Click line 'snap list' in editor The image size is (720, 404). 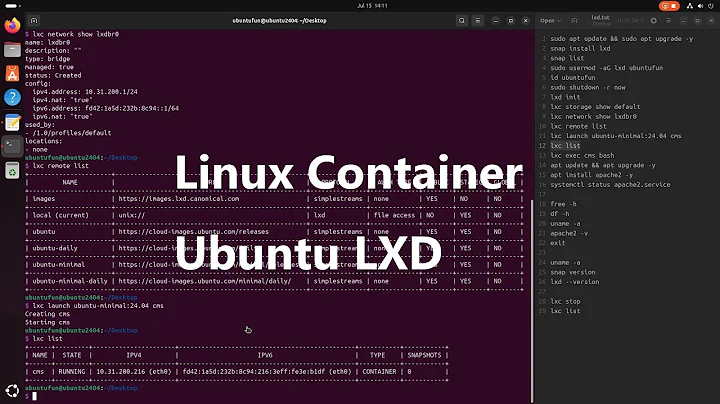(567, 58)
